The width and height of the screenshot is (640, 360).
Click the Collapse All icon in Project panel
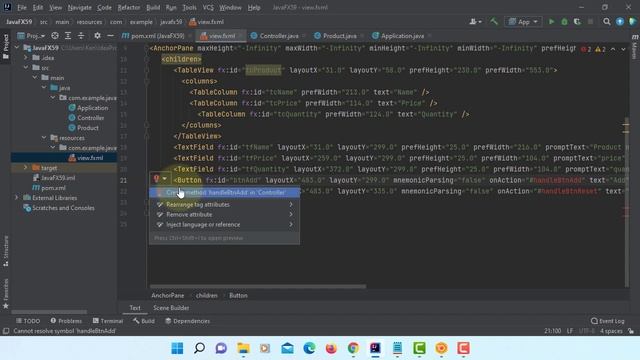click(81, 36)
